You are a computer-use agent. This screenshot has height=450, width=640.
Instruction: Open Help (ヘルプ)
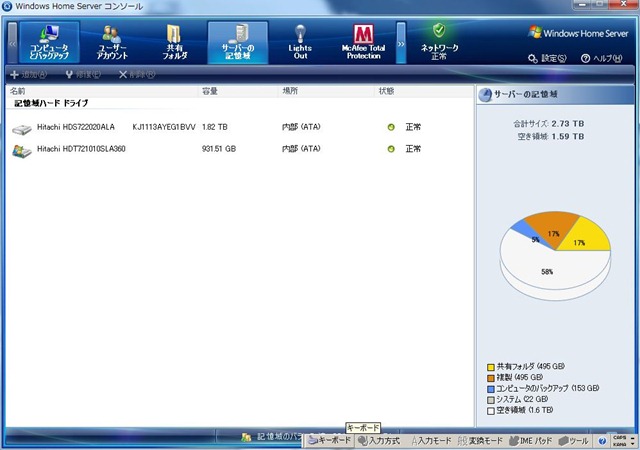pos(602,58)
